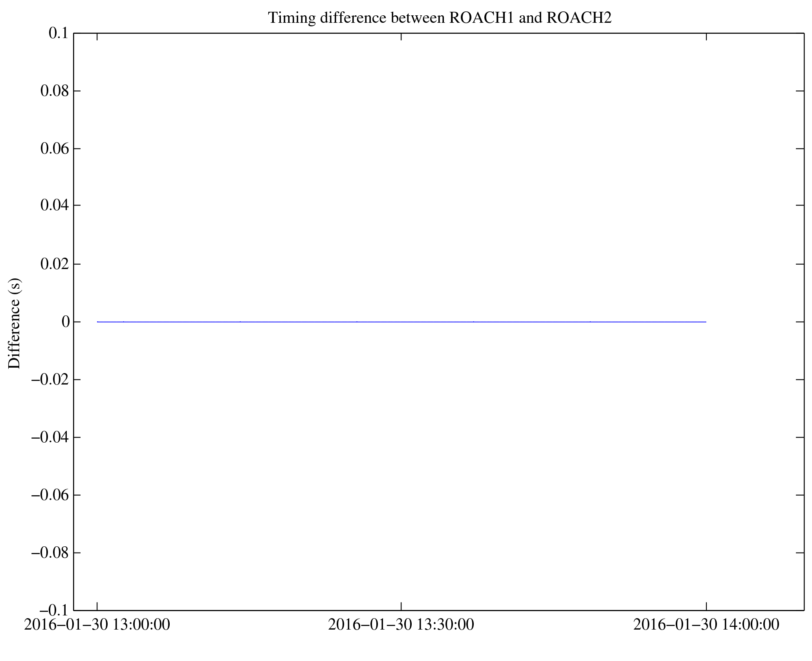Click the Difference (s) y-axis label
The image size is (812, 661).
point(15,323)
